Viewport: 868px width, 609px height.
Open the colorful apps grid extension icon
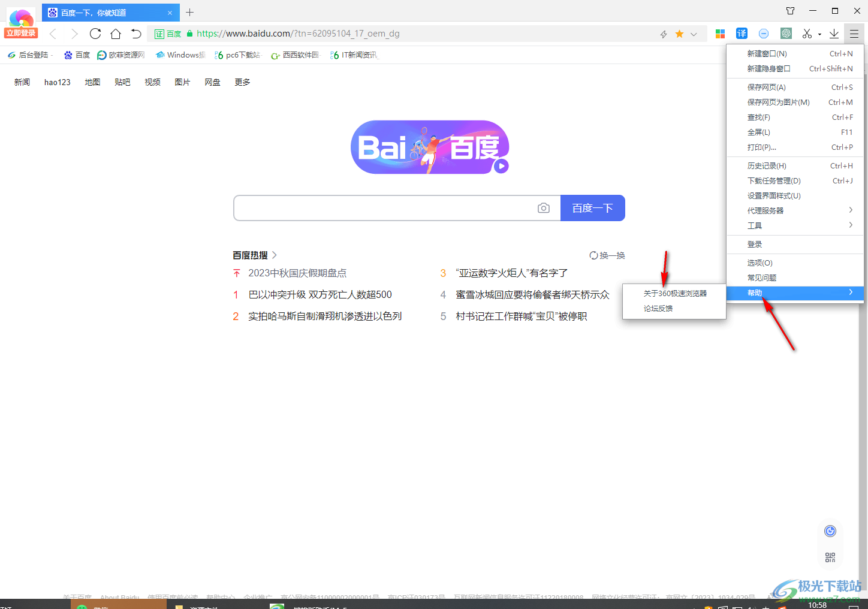pos(721,34)
